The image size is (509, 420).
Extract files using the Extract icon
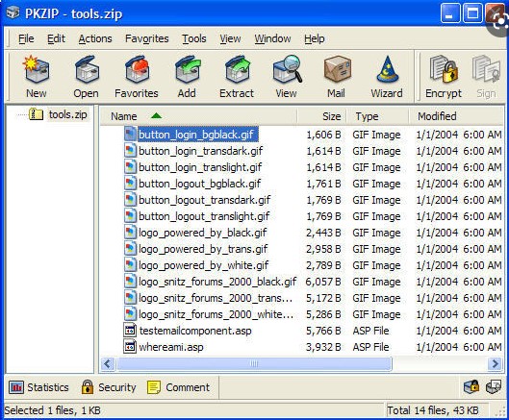click(x=238, y=69)
